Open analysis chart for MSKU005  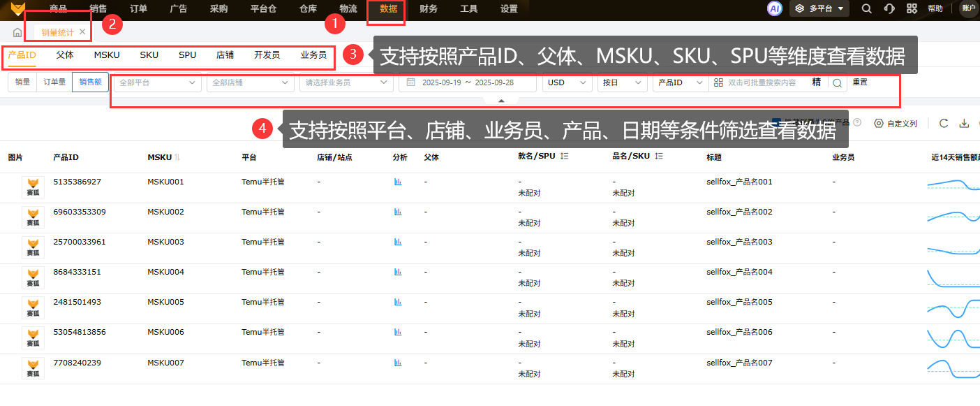coord(398,302)
